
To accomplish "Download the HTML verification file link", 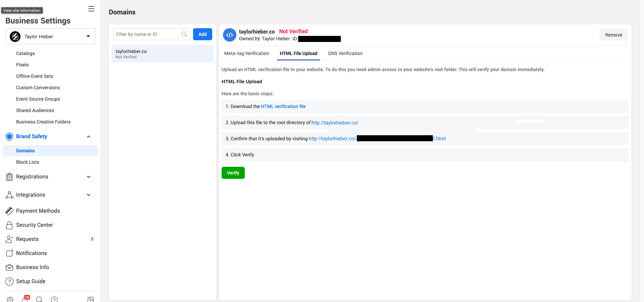I will [283, 106].
